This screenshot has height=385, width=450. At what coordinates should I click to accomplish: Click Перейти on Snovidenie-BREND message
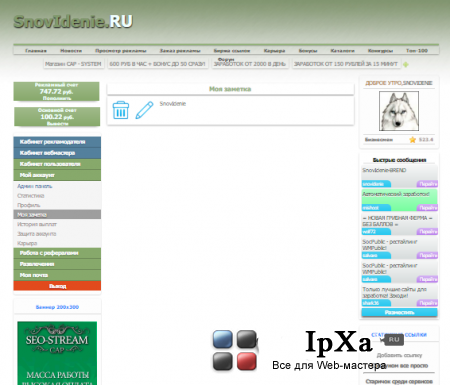pyautogui.click(x=427, y=184)
